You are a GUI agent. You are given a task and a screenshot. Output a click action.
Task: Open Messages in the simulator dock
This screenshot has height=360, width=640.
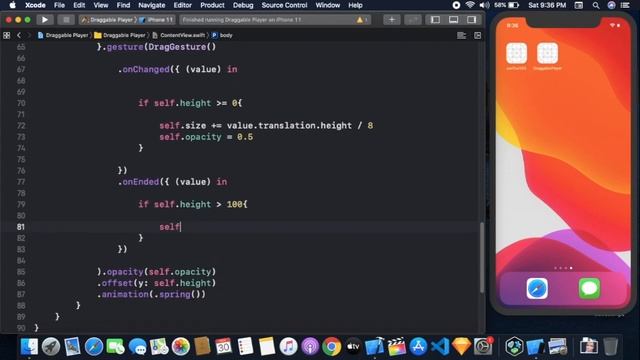coord(589,288)
